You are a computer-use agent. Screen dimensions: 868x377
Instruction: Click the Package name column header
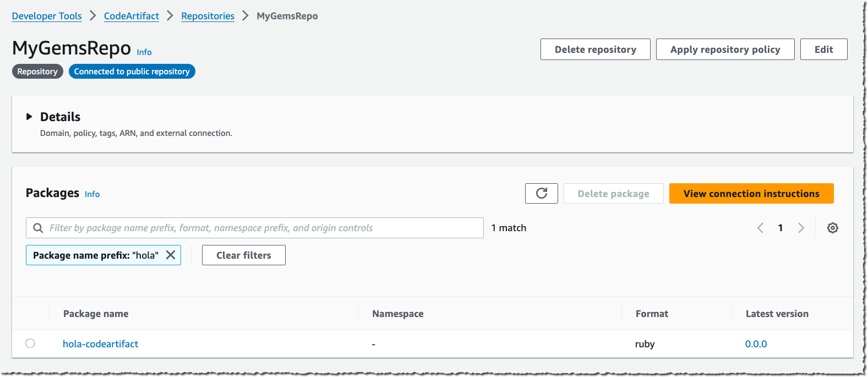(x=96, y=314)
